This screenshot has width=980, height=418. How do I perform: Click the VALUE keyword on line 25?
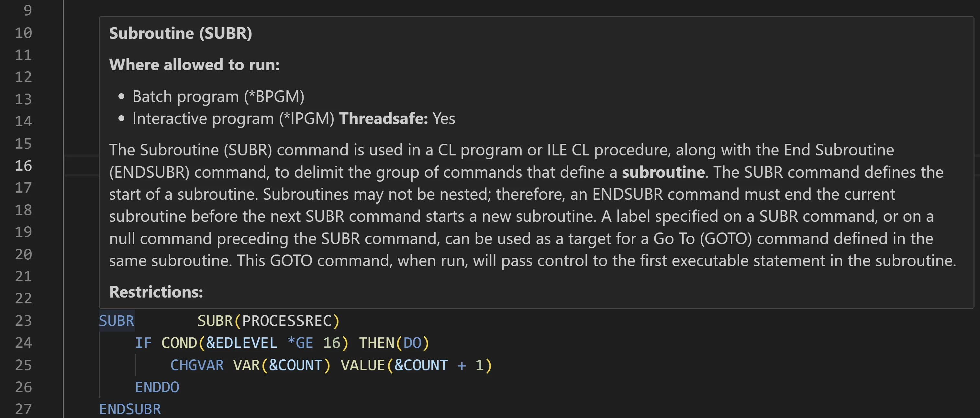click(362, 365)
